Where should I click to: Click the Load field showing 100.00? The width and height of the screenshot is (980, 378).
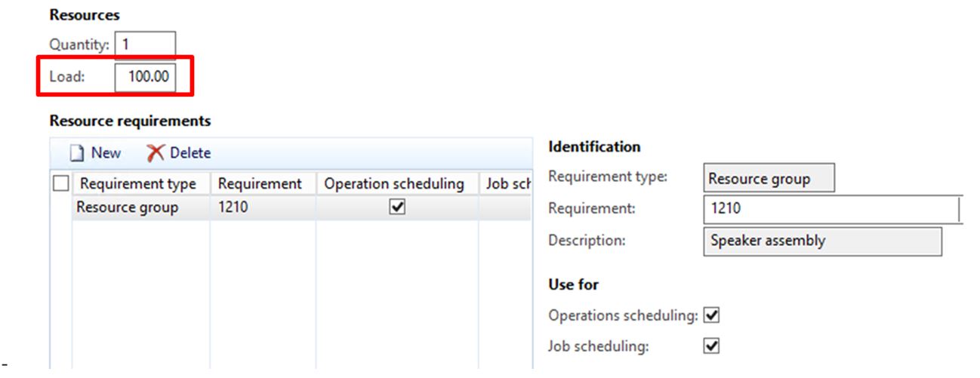click(x=145, y=77)
